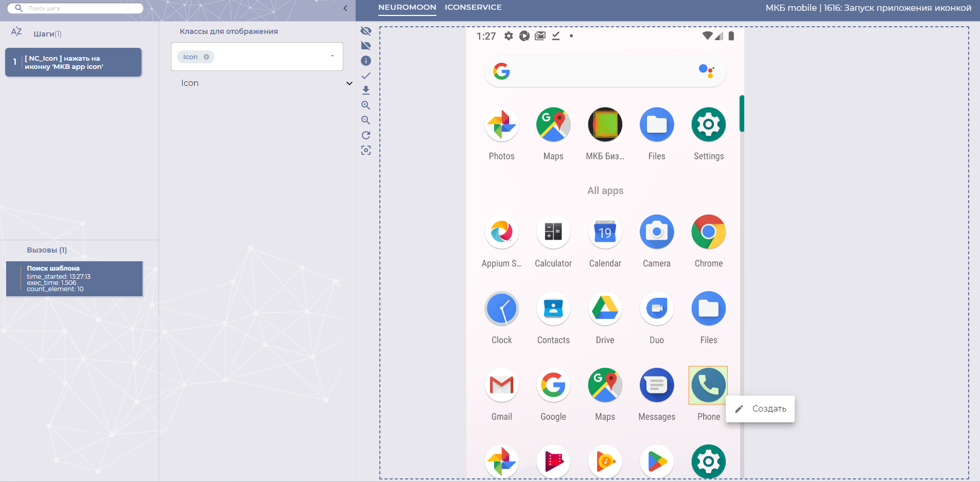Open the Play Store app icon
The width and height of the screenshot is (980, 482).
[657, 461]
